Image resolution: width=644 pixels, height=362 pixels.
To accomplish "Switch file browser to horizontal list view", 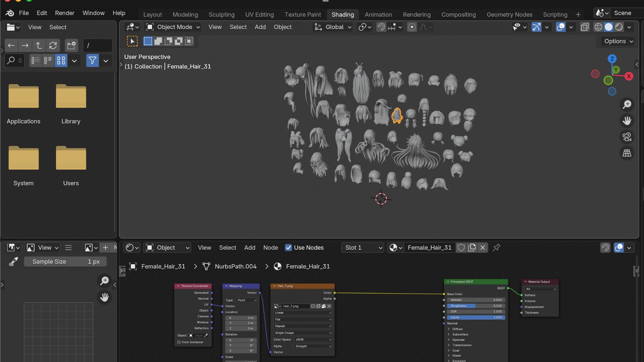I will [x=48, y=61].
